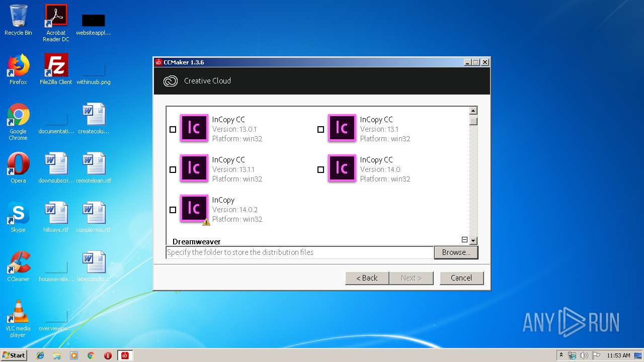Click the InCopy CC 13.1.1 icon

coord(194,168)
